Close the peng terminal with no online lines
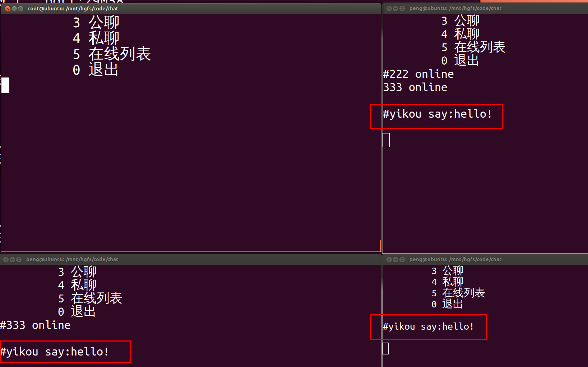The height and width of the screenshot is (367, 588). pyautogui.click(x=389, y=259)
